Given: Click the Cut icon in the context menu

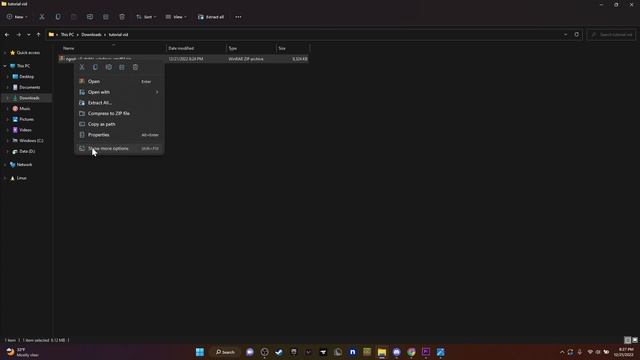Looking at the screenshot, I should pos(82,67).
